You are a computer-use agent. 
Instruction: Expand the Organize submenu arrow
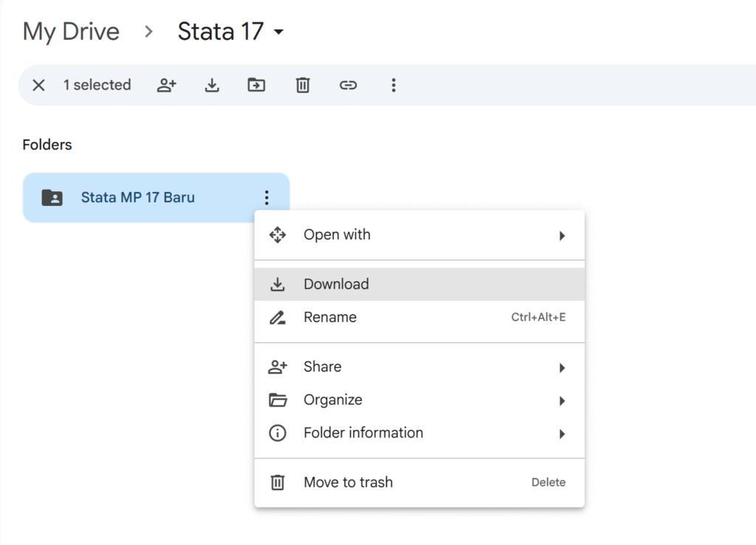click(x=562, y=401)
